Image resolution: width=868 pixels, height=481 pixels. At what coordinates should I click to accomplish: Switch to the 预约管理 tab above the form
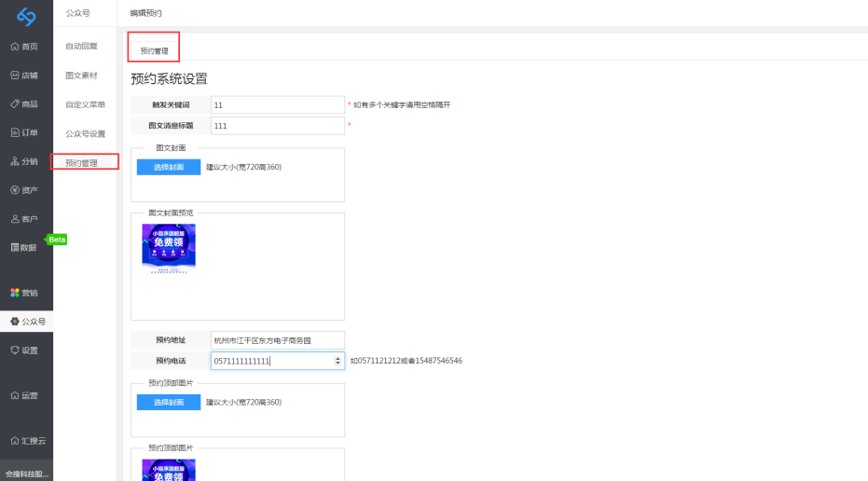point(154,50)
